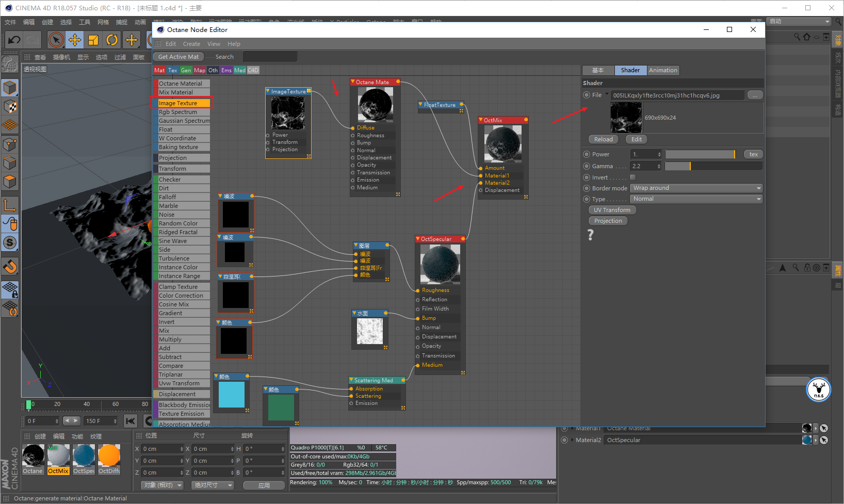
Task: Expand the File options arrow
Action: point(607,94)
